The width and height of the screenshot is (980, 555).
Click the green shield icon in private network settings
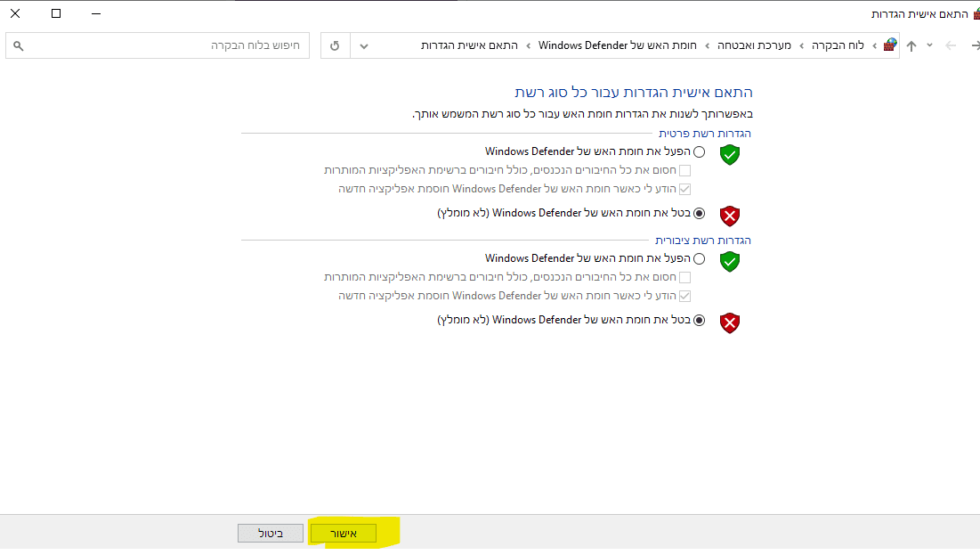[729, 154]
